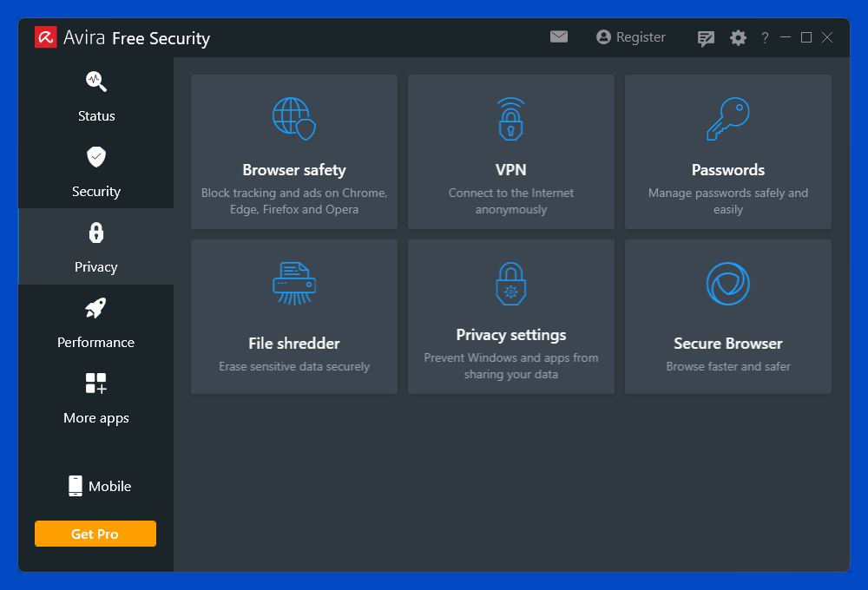Click the Avira red logo icon

coord(45,37)
